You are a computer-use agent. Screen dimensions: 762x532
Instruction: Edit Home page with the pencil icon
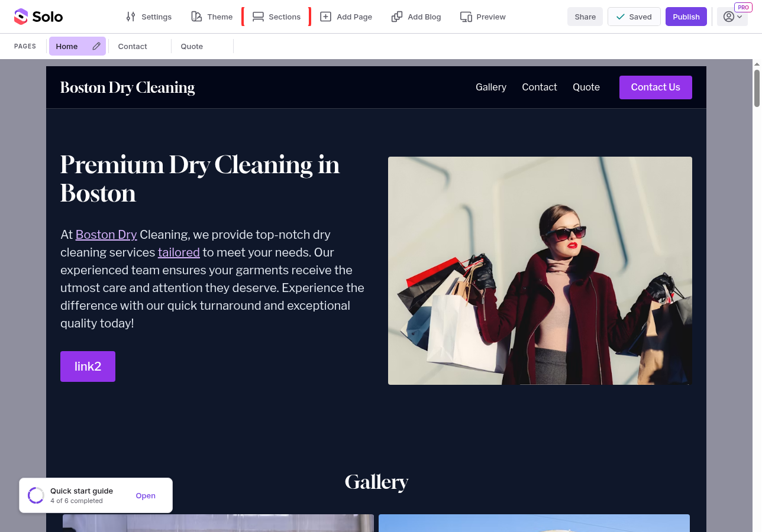pyautogui.click(x=96, y=46)
